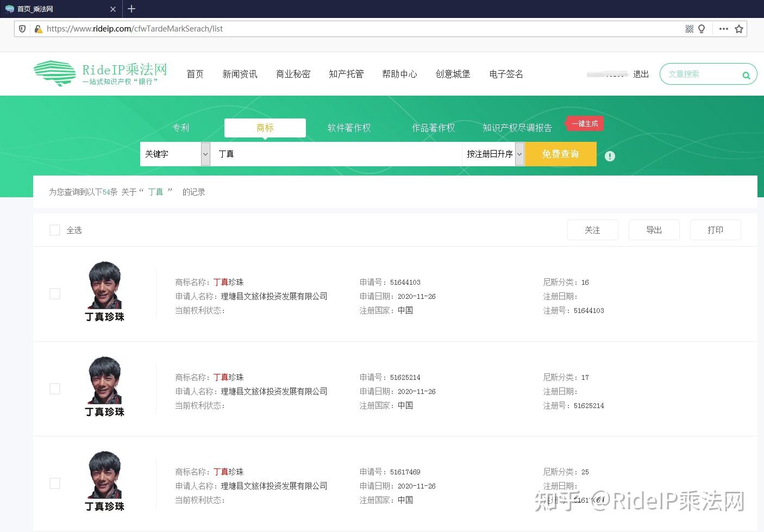Click the 申请号 51644103 value

click(x=405, y=282)
